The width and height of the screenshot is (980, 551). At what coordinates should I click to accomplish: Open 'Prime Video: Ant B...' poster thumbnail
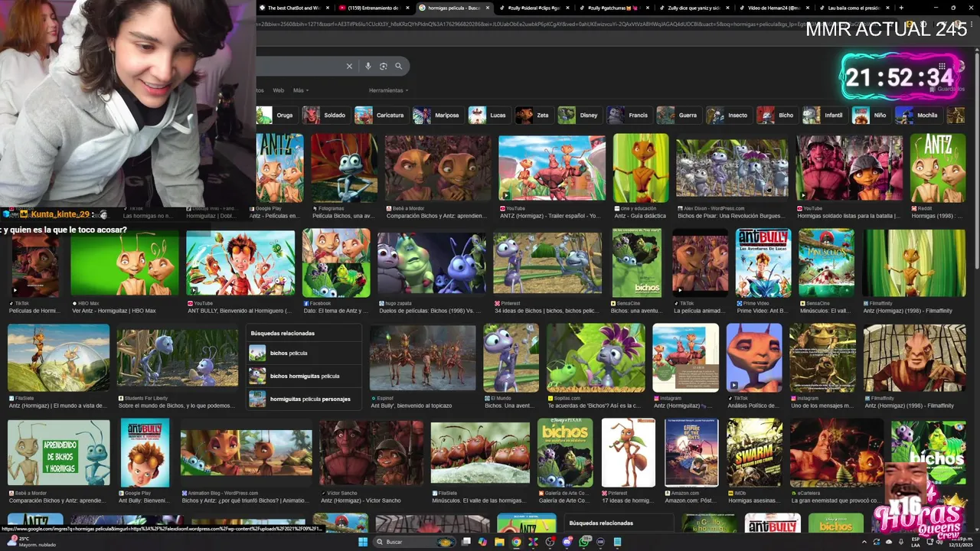[763, 262]
